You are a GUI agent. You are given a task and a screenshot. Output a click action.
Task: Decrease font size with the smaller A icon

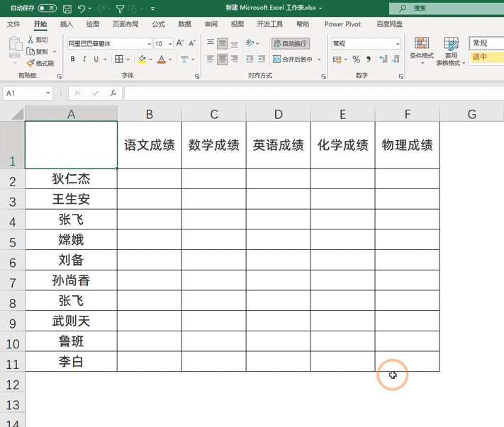[x=192, y=43]
